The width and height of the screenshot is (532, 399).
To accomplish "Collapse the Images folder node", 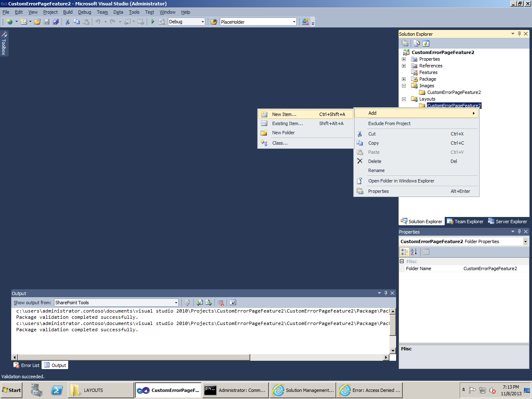I will pyautogui.click(x=404, y=86).
